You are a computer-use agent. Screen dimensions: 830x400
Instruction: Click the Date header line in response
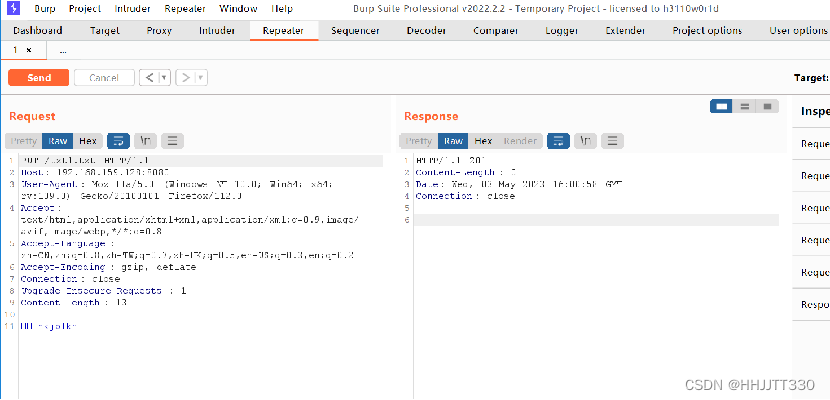520,184
